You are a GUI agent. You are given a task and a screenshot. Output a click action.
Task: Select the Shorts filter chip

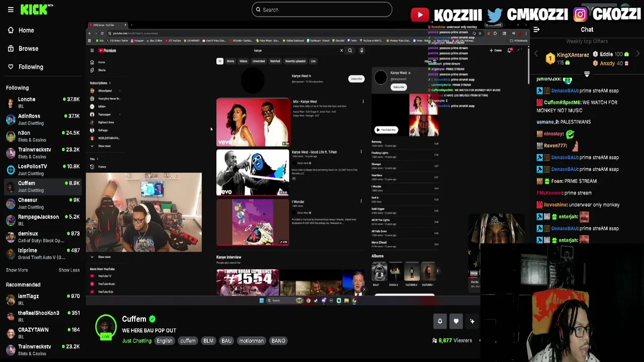[x=230, y=61]
